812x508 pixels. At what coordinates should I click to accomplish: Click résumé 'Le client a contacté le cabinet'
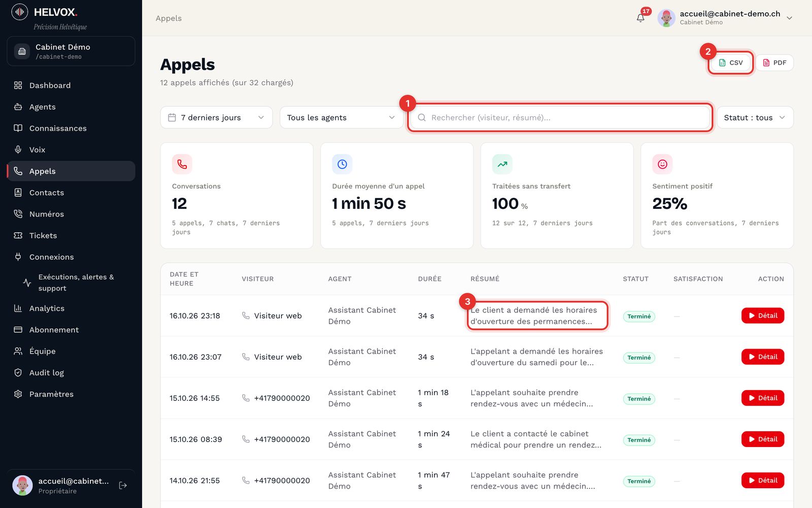[x=536, y=439]
